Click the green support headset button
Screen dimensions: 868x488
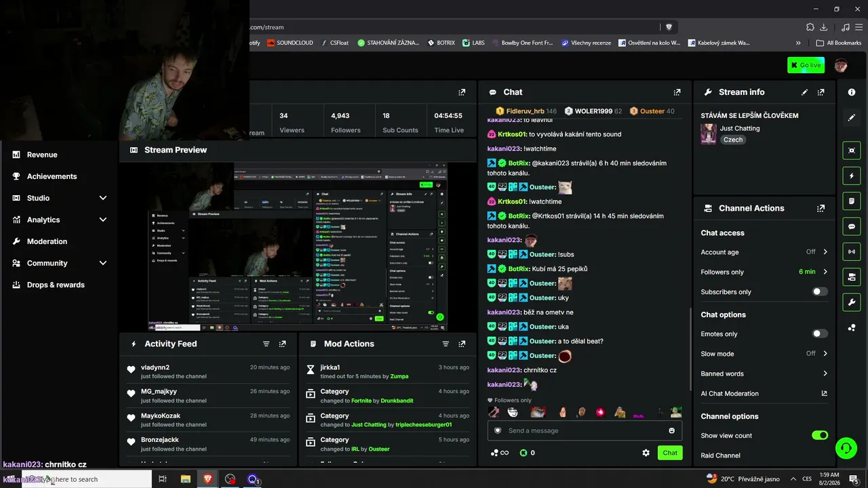pos(846,447)
